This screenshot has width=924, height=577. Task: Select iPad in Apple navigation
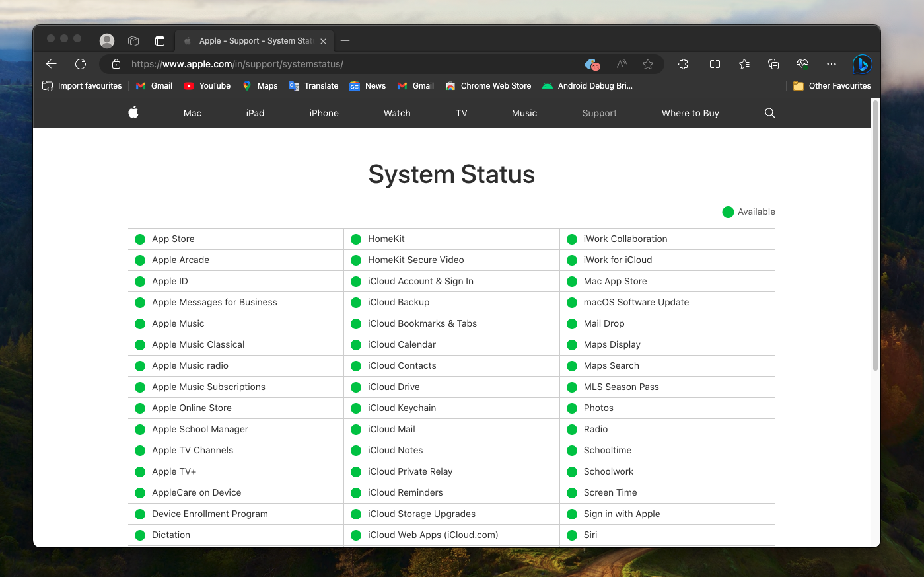tap(255, 113)
